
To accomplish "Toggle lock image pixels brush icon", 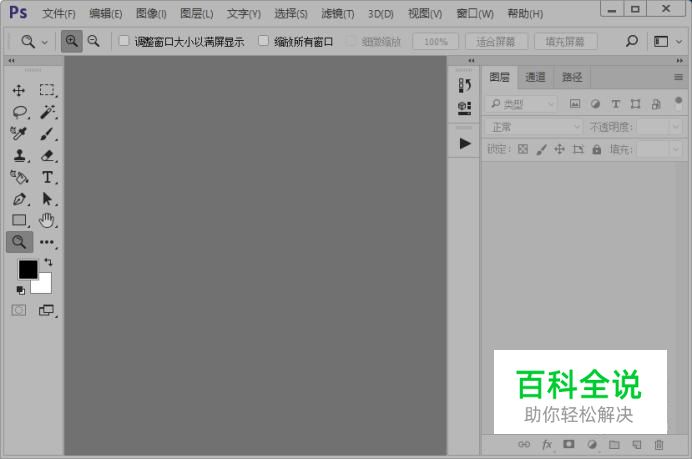I will 542,149.
